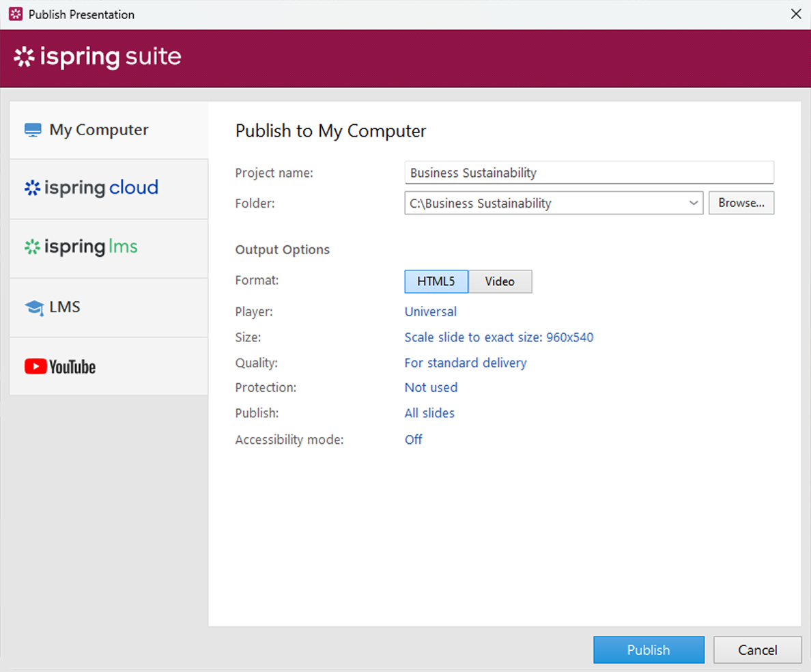Image resolution: width=811 pixels, height=672 pixels.
Task: Open the Folder path dropdown
Action: pos(694,203)
